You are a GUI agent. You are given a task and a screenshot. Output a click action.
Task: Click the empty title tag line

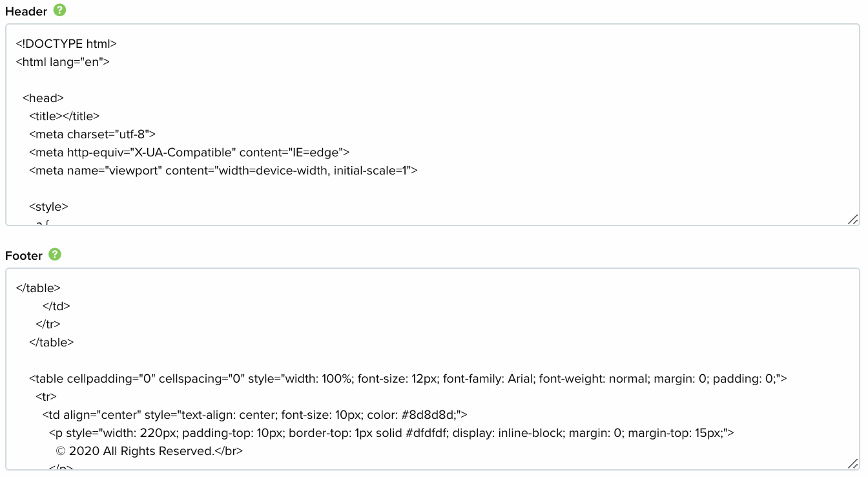(x=65, y=116)
